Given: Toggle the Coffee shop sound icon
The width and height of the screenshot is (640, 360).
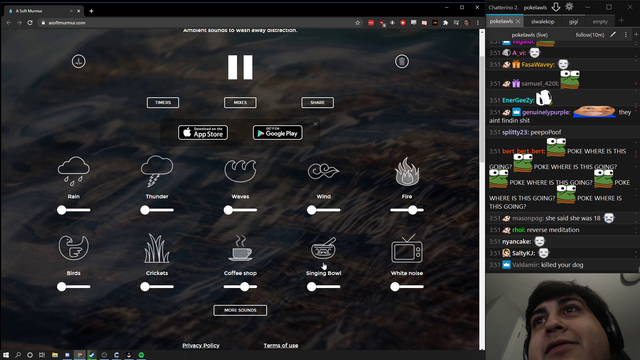Looking at the screenshot, I should pyautogui.click(x=240, y=248).
